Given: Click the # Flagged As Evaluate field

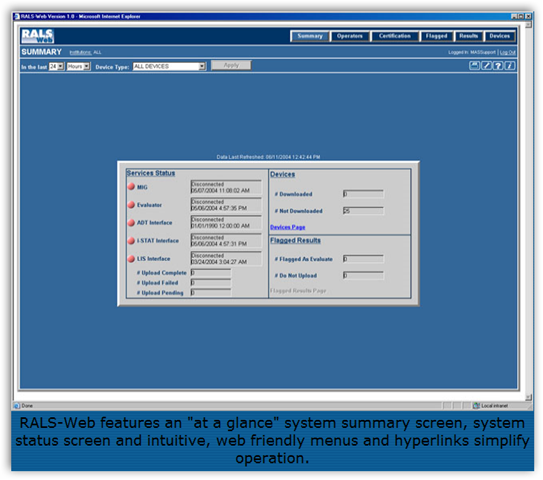Looking at the screenshot, I should coord(363,259).
